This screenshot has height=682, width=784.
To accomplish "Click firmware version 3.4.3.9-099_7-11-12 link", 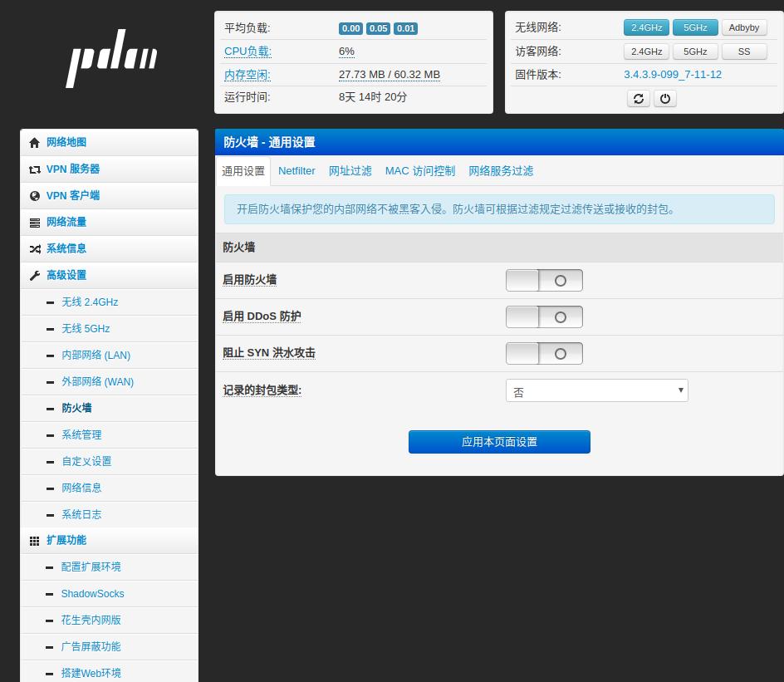I will coord(673,75).
